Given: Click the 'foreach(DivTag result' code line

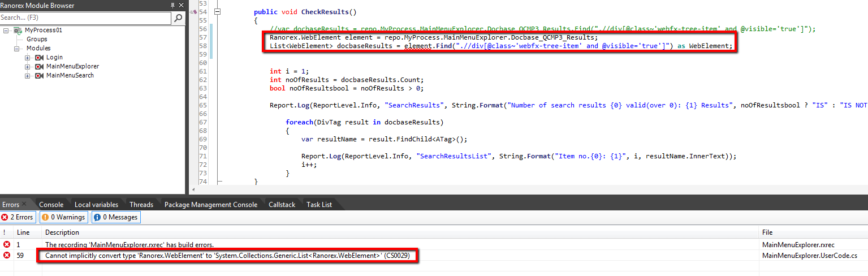Looking at the screenshot, I should point(365,122).
